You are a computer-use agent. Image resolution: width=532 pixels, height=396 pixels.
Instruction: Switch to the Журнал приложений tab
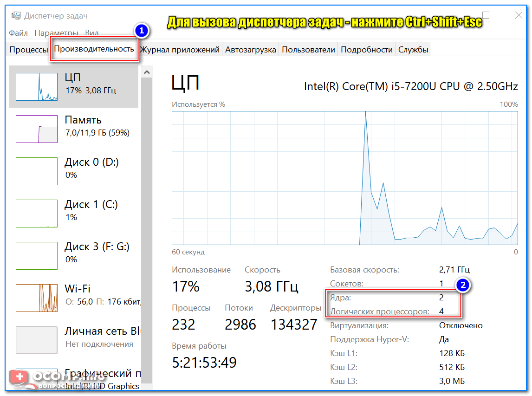[180, 50]
